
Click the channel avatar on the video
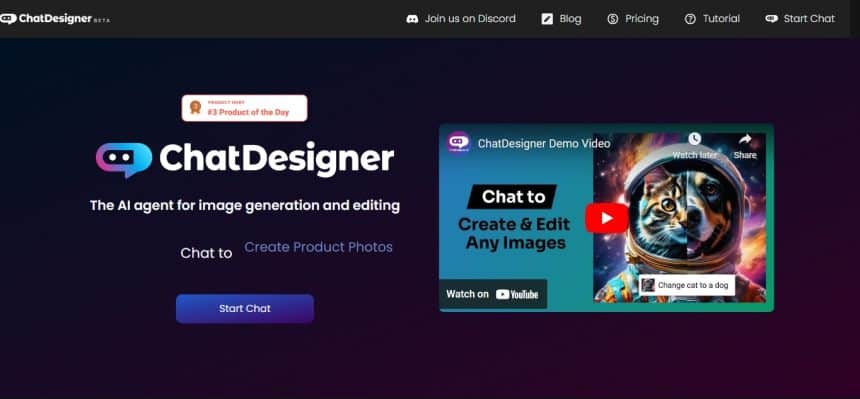pyautogui.click(x=458, y=143)
